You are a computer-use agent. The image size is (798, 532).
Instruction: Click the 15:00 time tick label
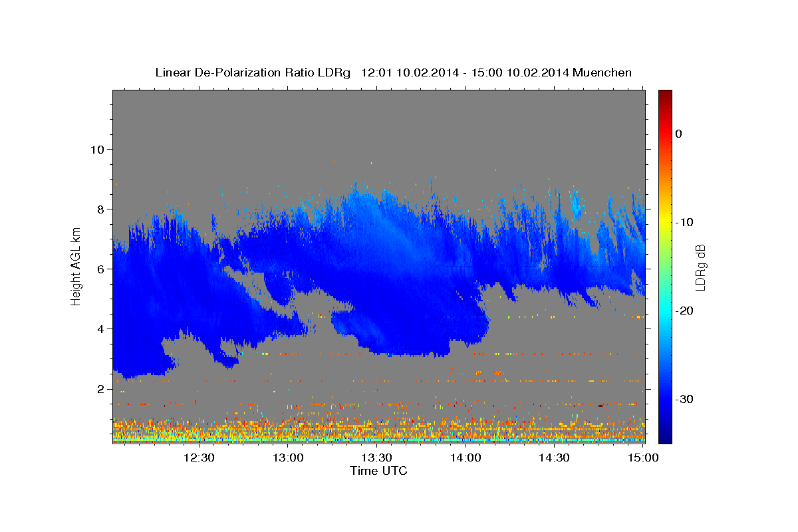[642, 458]
